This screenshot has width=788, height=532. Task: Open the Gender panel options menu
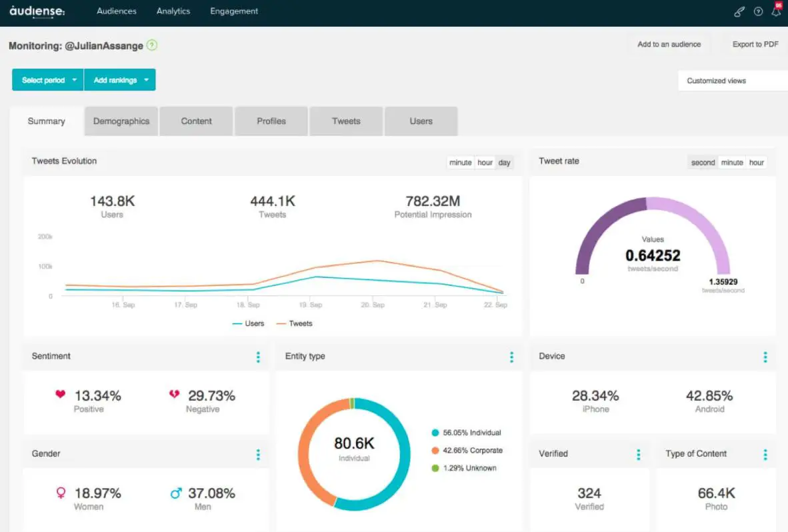point(258,454)
